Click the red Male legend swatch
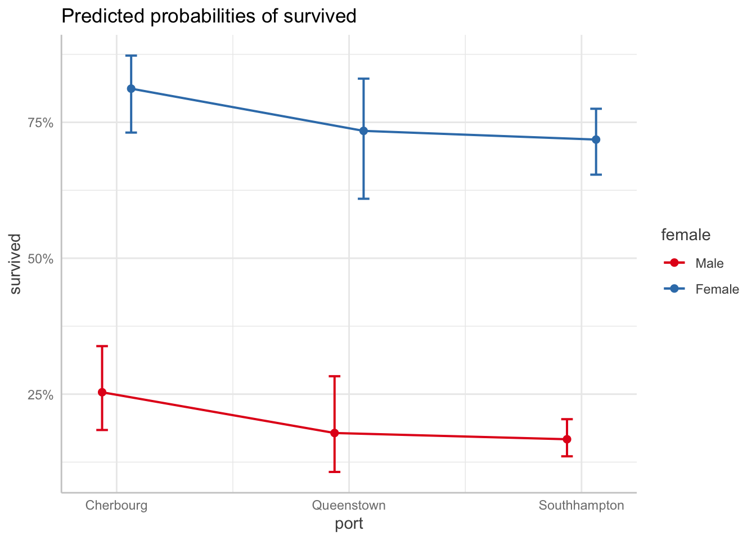The image size is (756, 540). pyautogui.click(x=674, y=263)
